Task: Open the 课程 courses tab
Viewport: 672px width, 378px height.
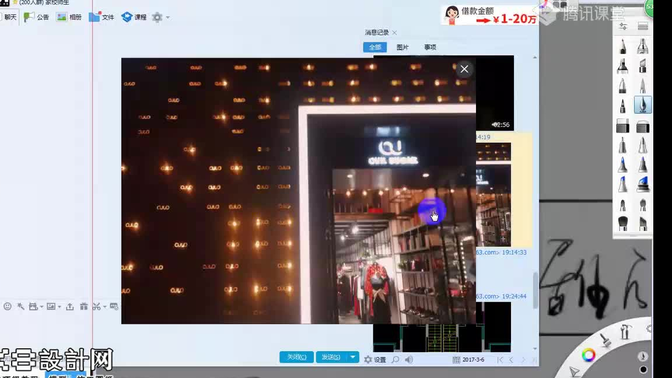Action: point(134,17)
